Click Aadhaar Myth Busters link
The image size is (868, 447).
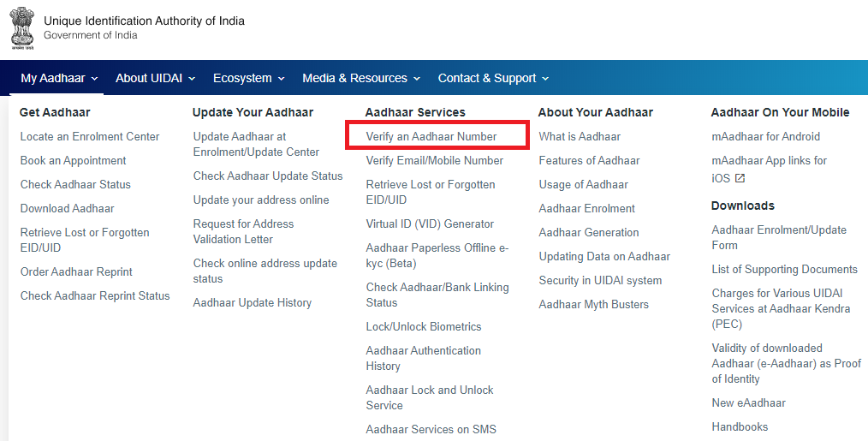coord(593,304)
